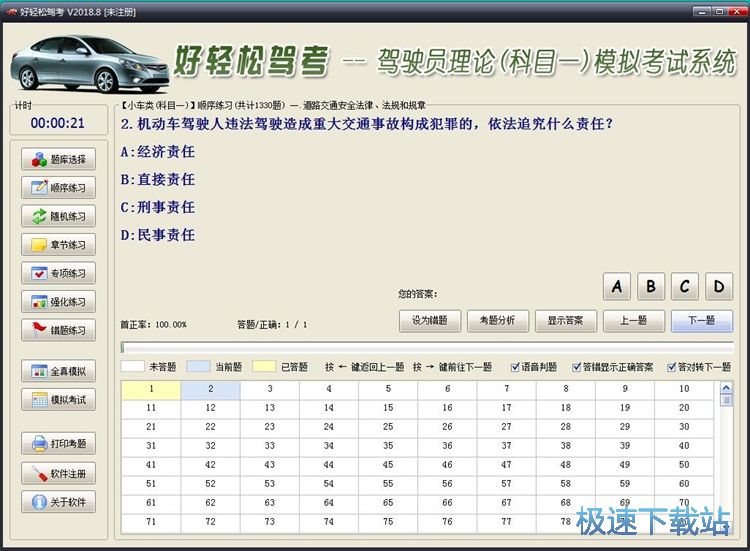Viewport: 750px width, 551px height.
Task: Select question number 25 in grid
Action: click(388, 426)
